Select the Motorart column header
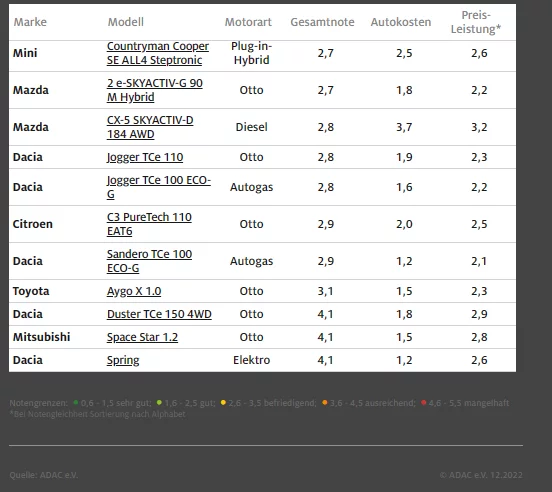 tap(248, 22)
